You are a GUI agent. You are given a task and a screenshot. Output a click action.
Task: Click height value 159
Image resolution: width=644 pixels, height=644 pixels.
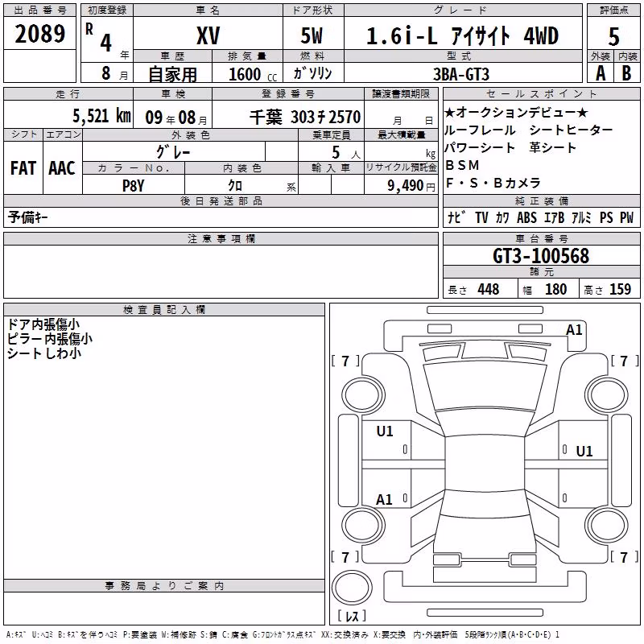click(620, 289)
